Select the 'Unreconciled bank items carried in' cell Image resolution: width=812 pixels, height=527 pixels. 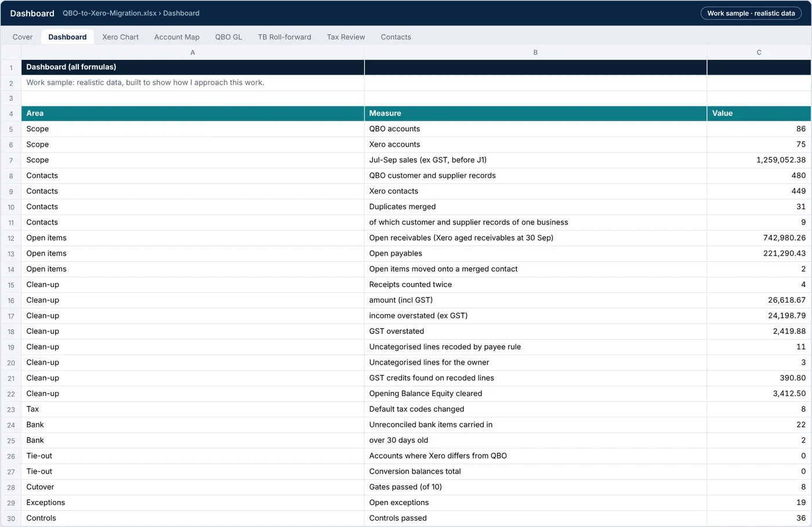[x=535, y=425]
